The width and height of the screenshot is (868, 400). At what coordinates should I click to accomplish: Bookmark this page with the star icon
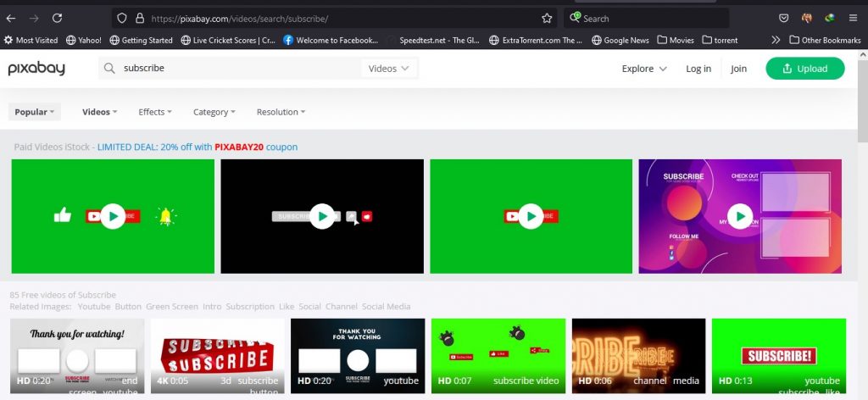pyautogui.click(x=547, y=19)
